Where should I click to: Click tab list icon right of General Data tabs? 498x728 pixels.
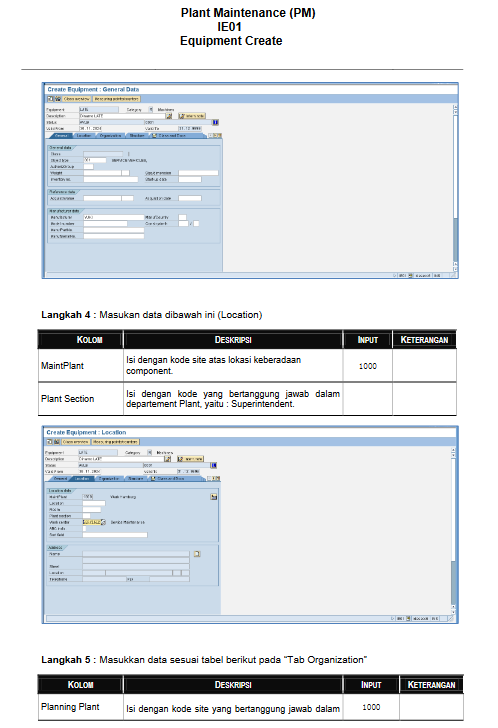[x=218, y=136]
